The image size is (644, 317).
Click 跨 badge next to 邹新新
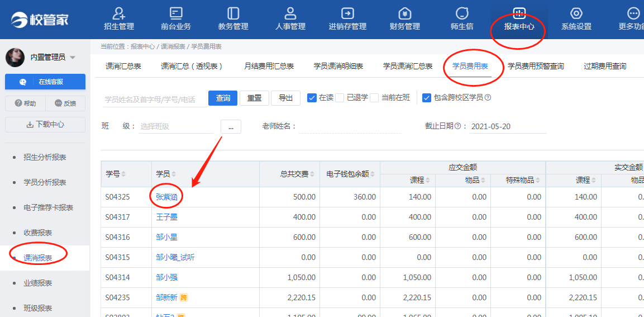(x=184, y=297)
